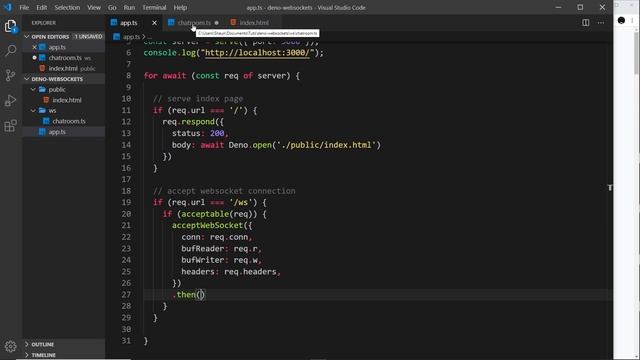Open the Search view in activity bar

tap(11, 51)
